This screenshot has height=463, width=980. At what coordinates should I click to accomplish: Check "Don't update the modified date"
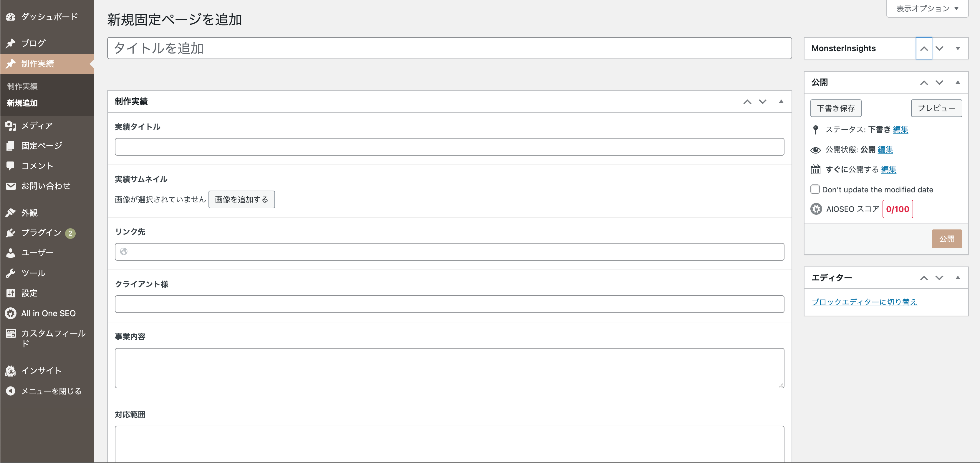pos(815,189)
